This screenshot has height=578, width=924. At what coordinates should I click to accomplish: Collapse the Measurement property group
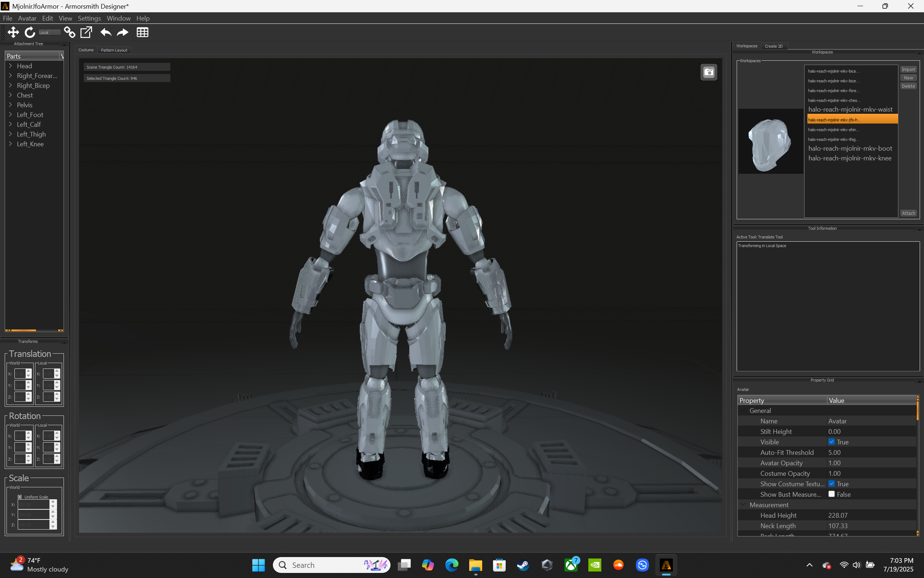743,505
